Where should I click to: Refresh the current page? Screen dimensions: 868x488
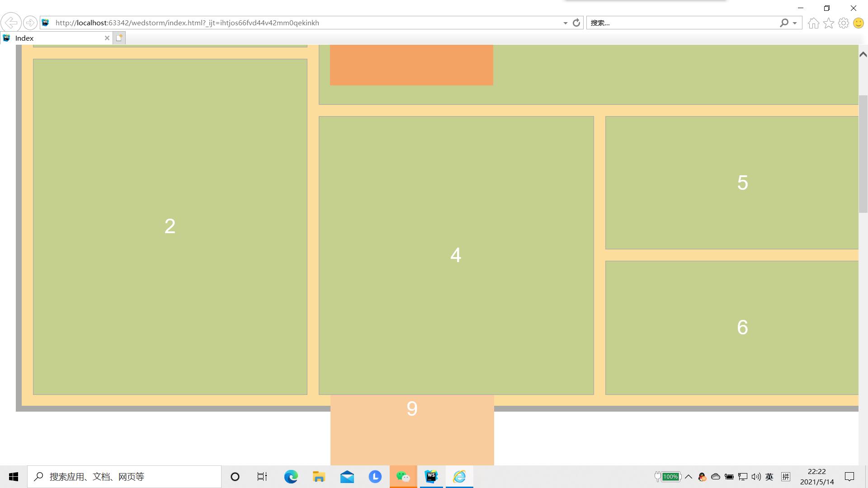(x=576, y=23)
